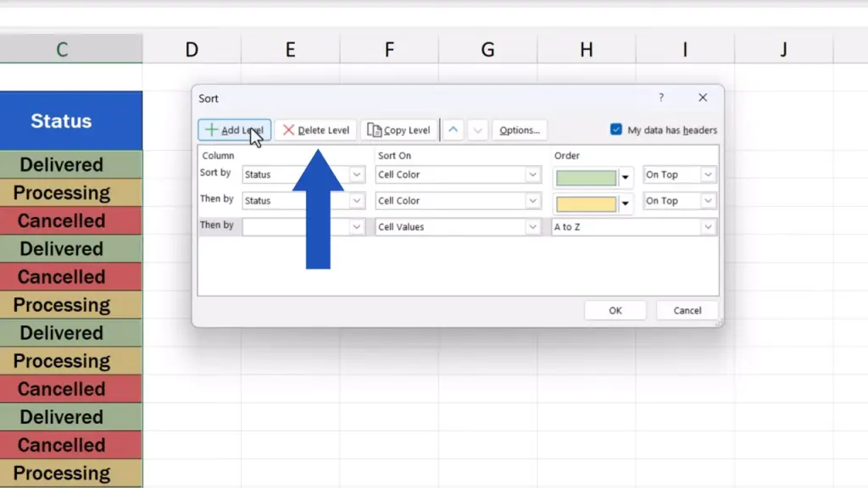Image resolution: width=868 pixels, height=488 pixels.
Task: Expand the first Sort On Cell Color dropdown
Action: click(x=533, y=175)
